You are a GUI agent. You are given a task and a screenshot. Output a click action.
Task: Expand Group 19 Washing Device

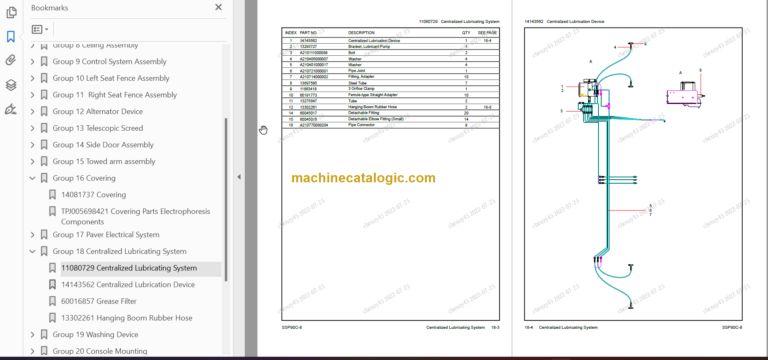point(32,335)
